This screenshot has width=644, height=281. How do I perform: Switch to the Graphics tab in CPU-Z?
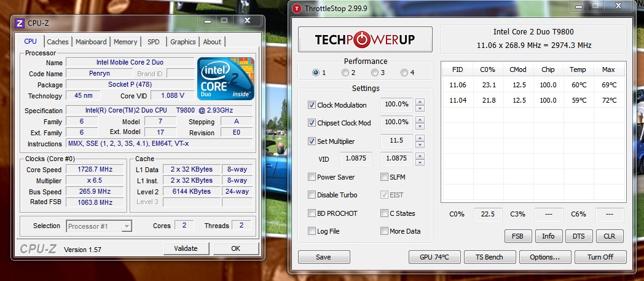(x=183, y=41)
